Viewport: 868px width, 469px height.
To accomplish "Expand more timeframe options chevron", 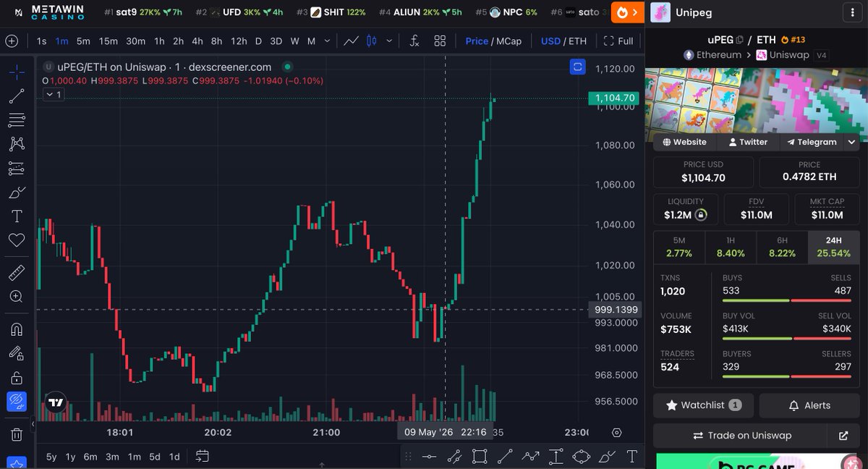I will (x=326, y=41).
